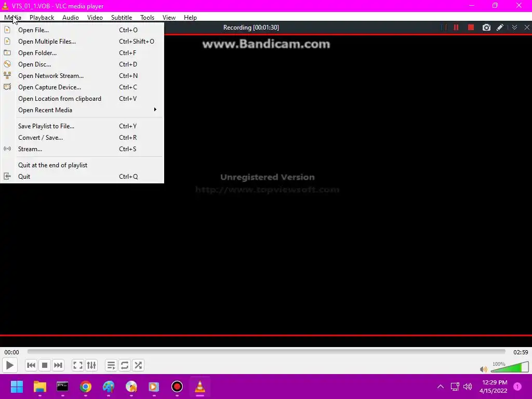Screen dimensions: 532x399
Task: Pause the Bandicam recording
Action: [456, 28]
